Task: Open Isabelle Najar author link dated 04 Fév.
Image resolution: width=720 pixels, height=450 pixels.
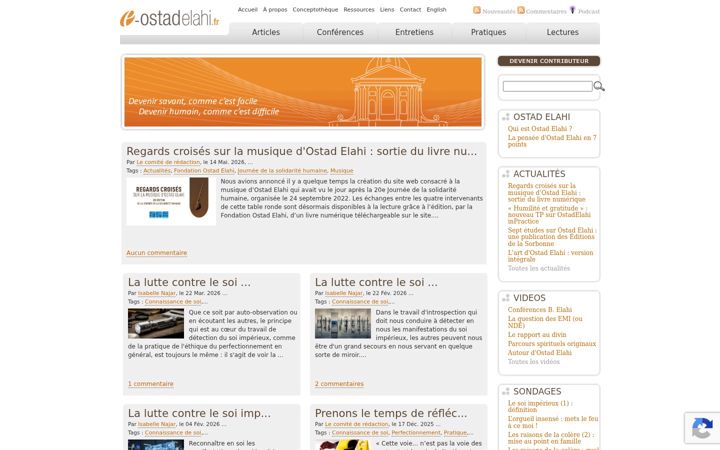Action: (157, 424)
